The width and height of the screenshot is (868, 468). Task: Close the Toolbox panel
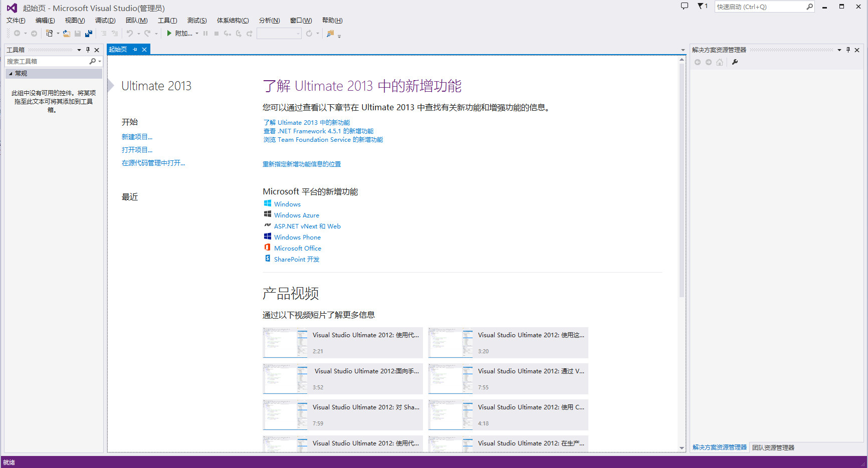click(97, 50)
